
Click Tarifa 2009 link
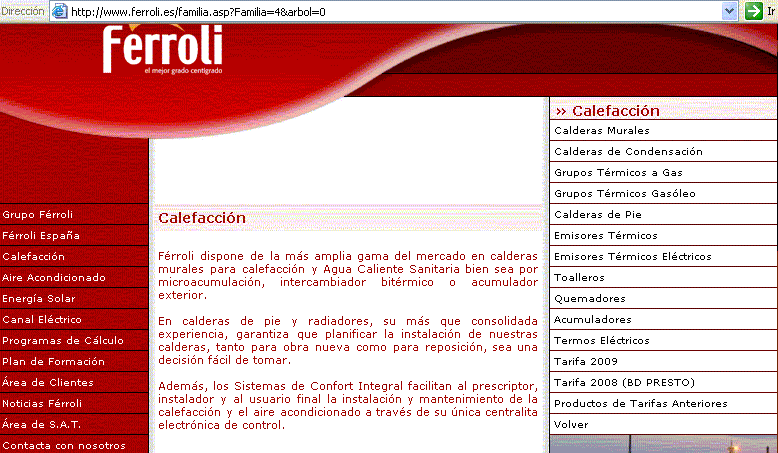(x=585, y=361)
